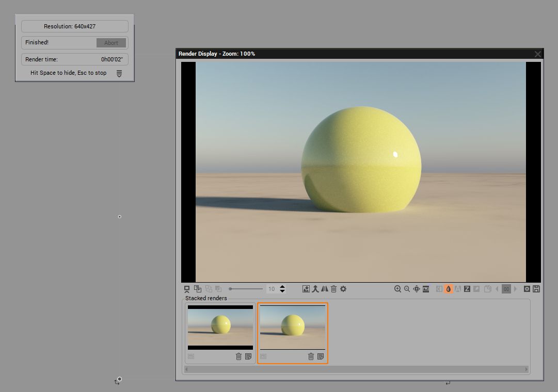The image size is (558, 392).
Task: Click the zoom out magnifier icon
Action: [407, 289]
